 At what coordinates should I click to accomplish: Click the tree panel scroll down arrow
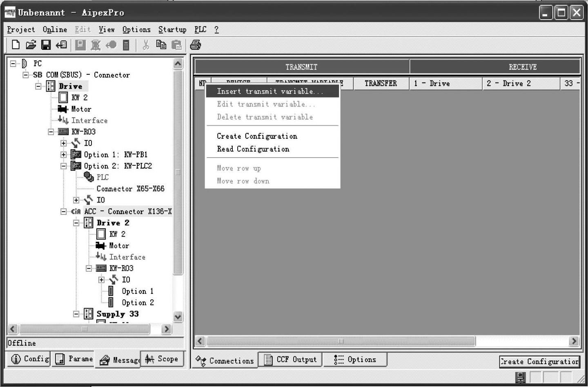(x=178, y=316)
